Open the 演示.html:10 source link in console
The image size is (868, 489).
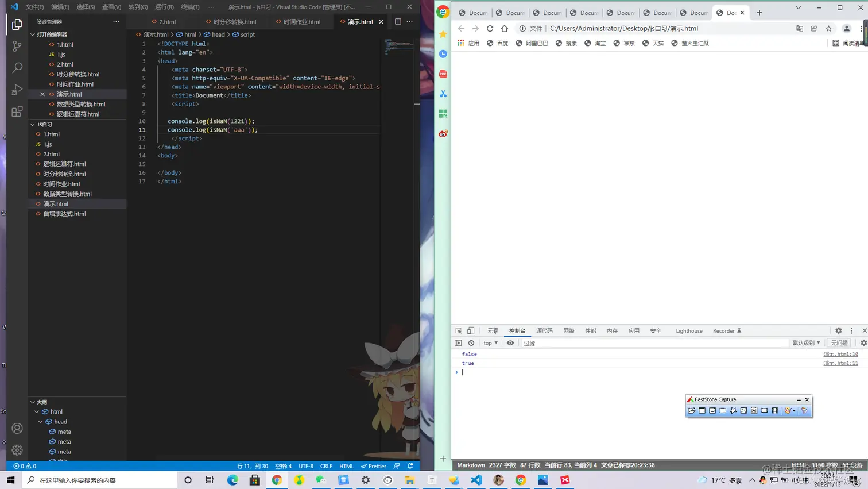tap(840, 354)
